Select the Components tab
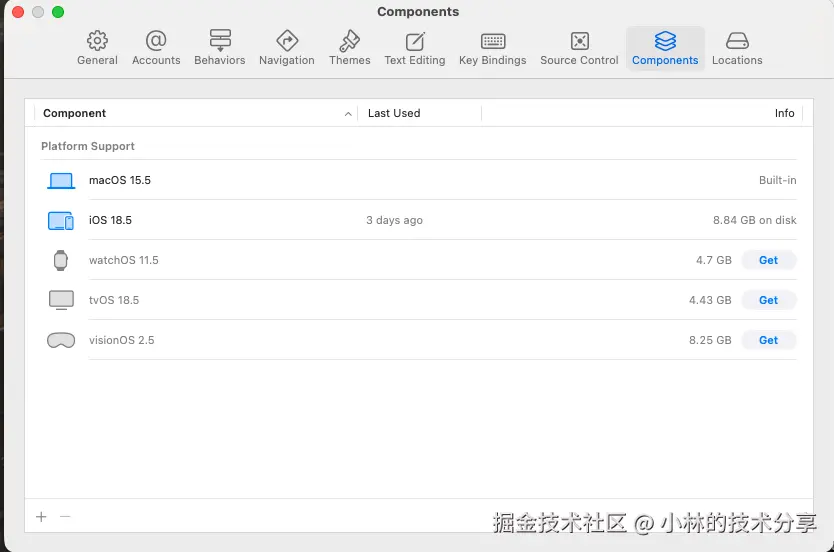This screenshot has width=834, height=552. (665, 48)
